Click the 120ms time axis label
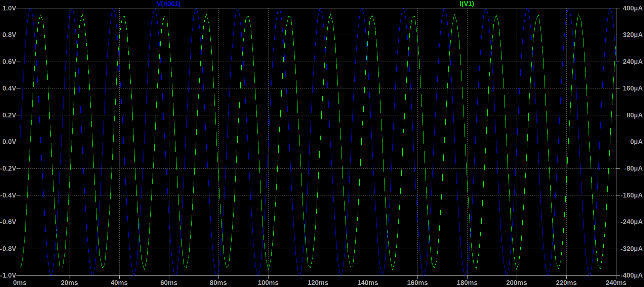 [318, 283]
